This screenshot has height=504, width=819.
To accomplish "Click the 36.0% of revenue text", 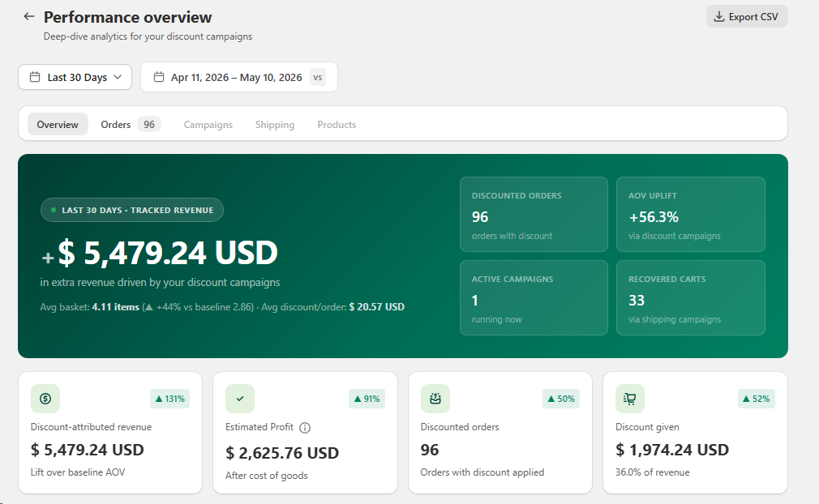I will [x=653, y=472].
